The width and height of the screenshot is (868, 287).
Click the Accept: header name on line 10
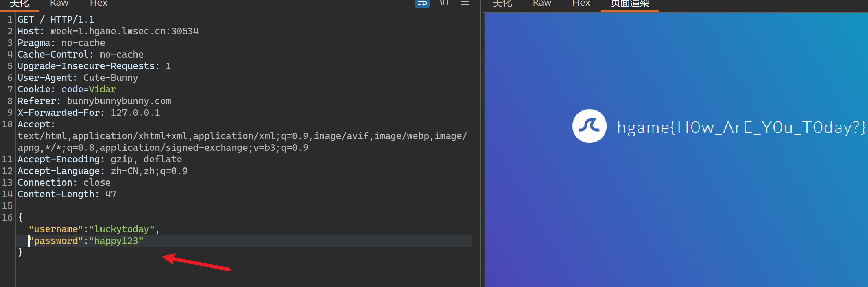pos(36,124)
